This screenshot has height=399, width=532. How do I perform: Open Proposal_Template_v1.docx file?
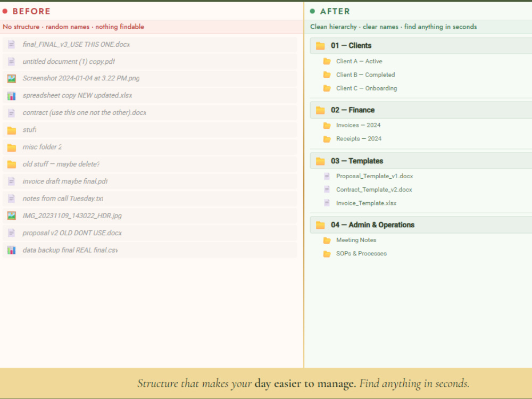coord(375,176)
